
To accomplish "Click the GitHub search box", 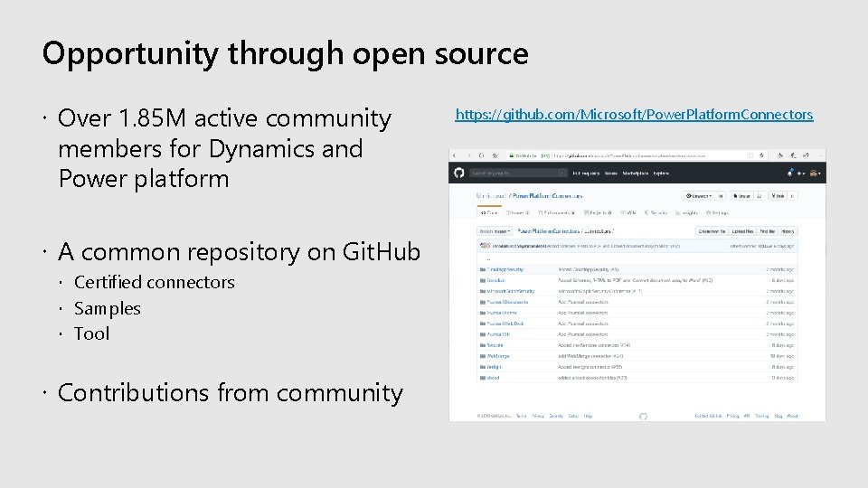I will [518, 174].
